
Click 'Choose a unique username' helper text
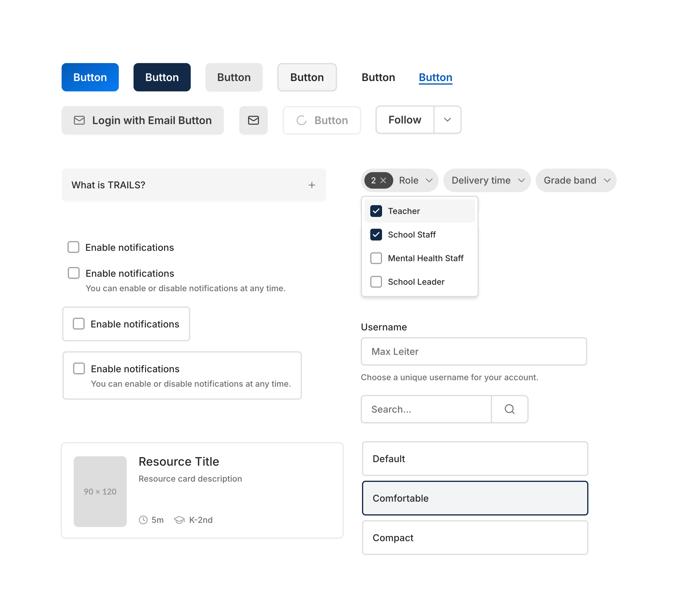pyautogui.click(x=449, y=377)
